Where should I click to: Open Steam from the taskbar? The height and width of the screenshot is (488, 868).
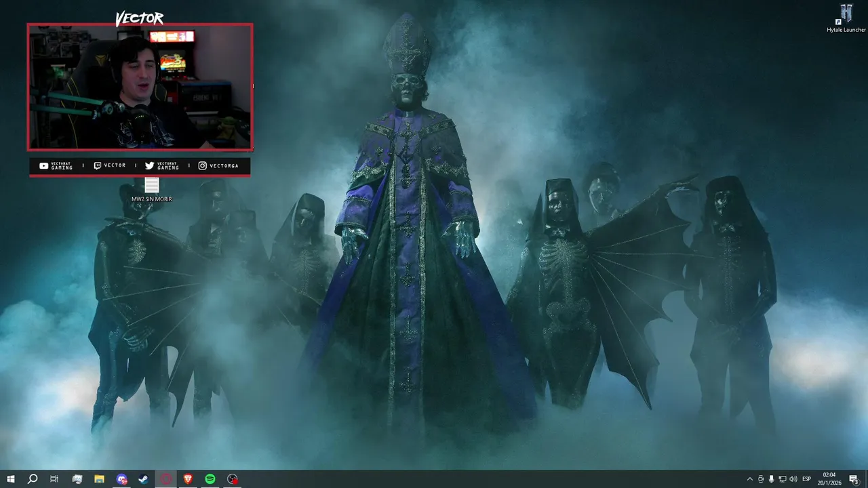tap(144, 479)
